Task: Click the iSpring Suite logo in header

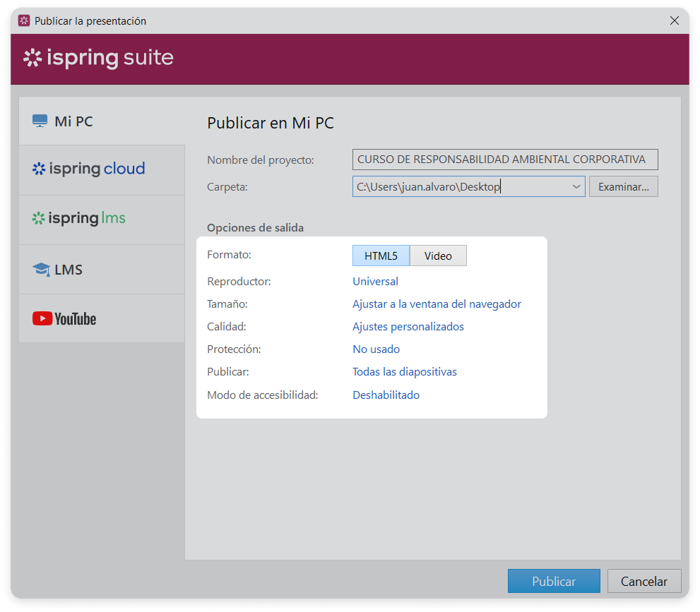Action: 98,58
